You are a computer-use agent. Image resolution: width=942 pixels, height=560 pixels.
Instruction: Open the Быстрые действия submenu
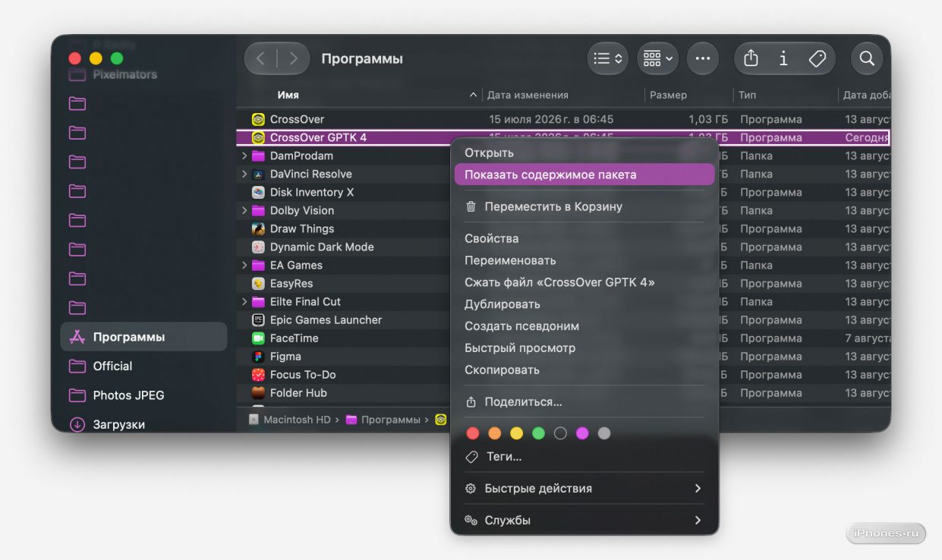[584, 489]
